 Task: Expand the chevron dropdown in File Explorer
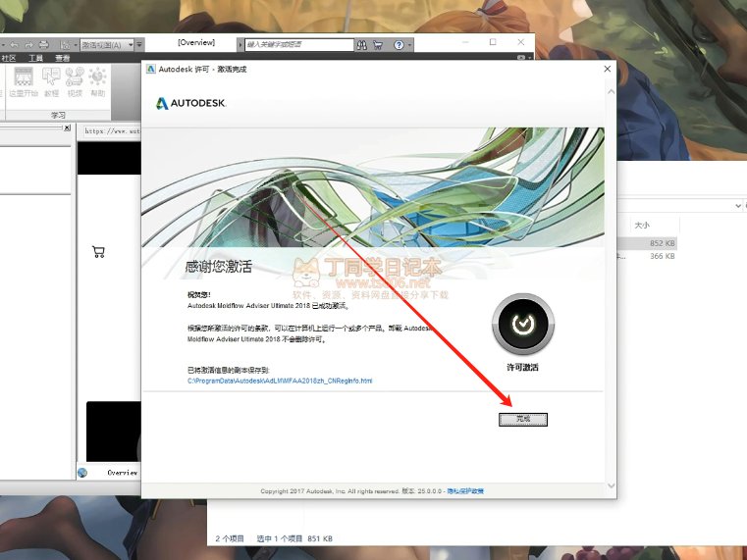point(738,206)
